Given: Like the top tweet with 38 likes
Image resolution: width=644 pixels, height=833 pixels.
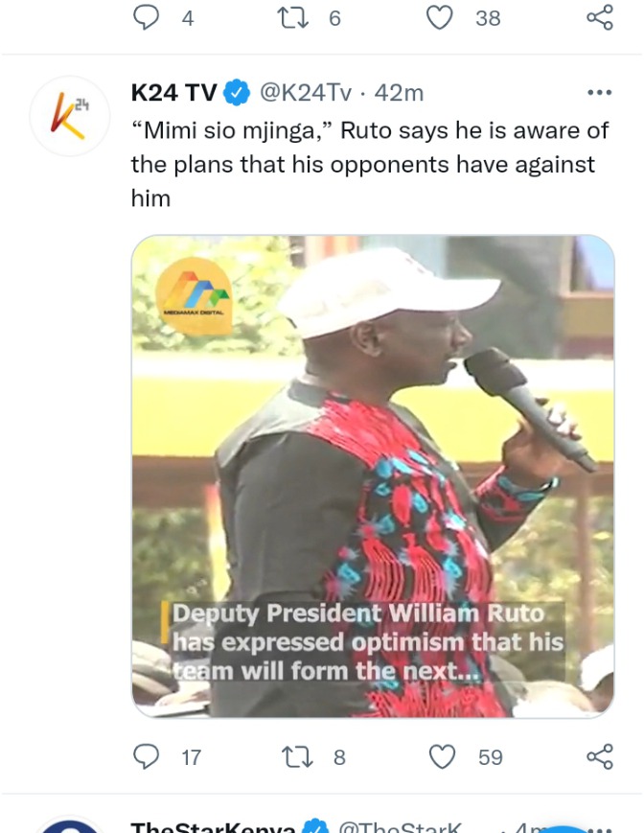Looking at the screenshot, I should click(440, 17).
